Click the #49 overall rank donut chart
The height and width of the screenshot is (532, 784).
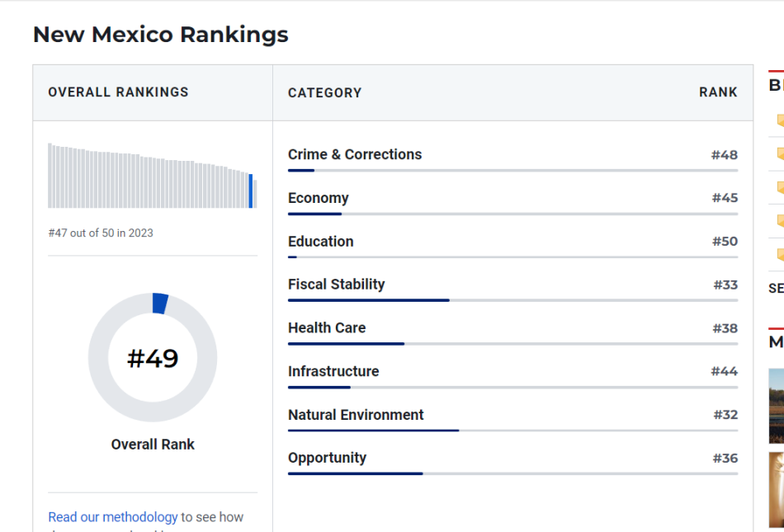pyautogui.click(x=153, y=358)
